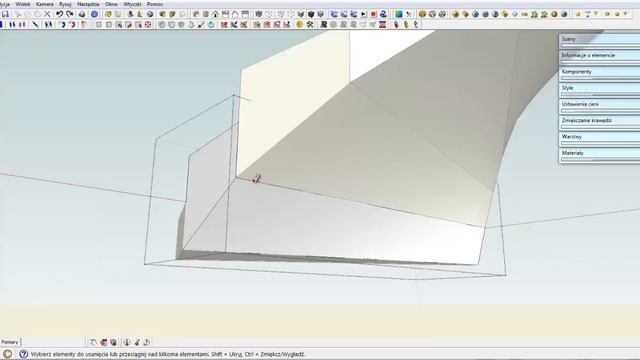Open the Rysuj menu
The image size is (640, 360).
coord(65,4)
